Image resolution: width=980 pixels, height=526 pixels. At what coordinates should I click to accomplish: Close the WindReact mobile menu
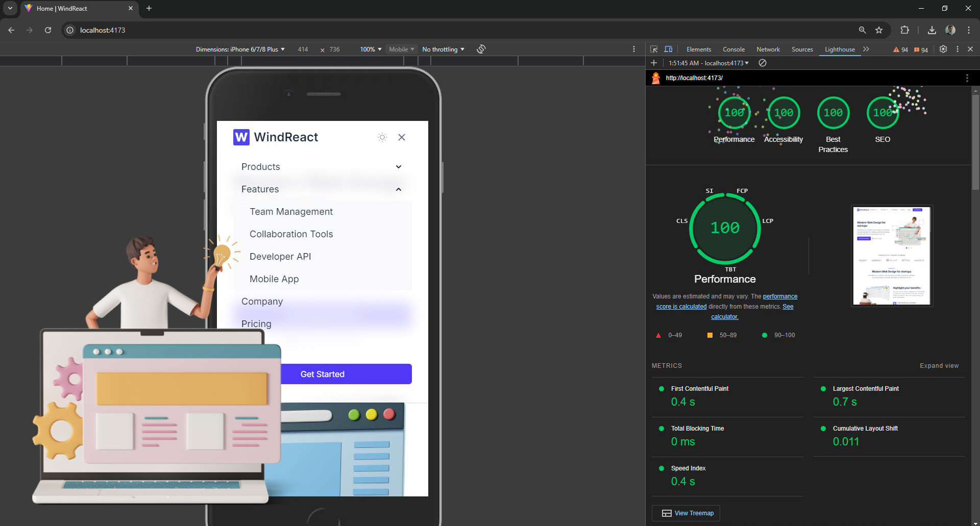pyautogui.click(x=402, y=137)
